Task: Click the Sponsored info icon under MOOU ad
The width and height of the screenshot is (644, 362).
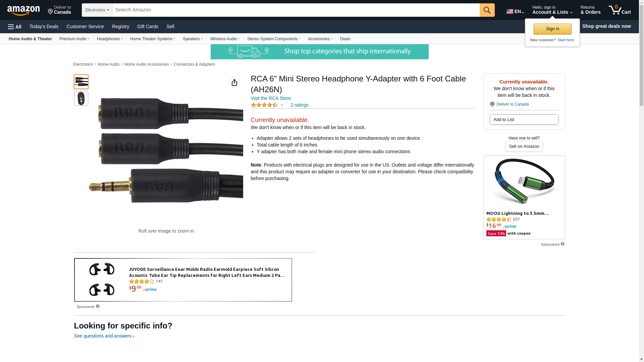Action: [x=562, y=244]
